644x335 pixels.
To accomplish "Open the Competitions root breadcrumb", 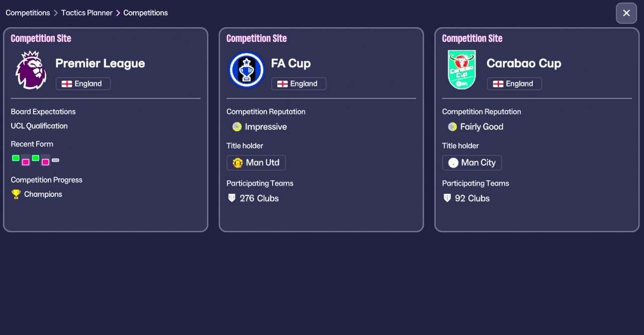I will (28, 13).
